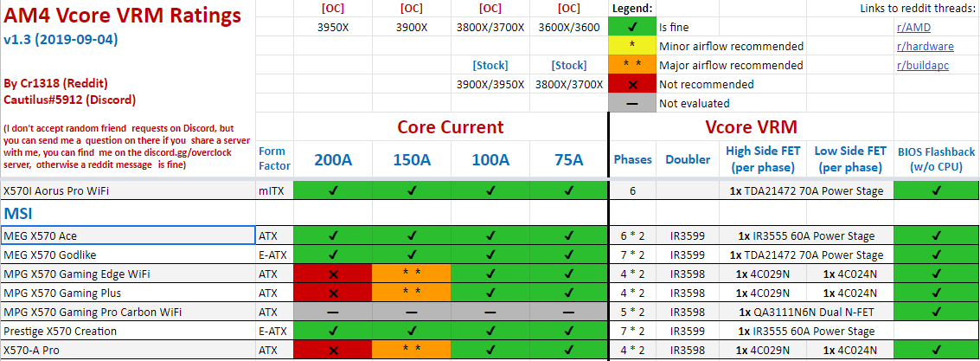Screen dimensions: 980x361
Task: Select 'MPG X570 Gaming Pro Carbon WiFi' cell
Action: (x=127, y=313)
